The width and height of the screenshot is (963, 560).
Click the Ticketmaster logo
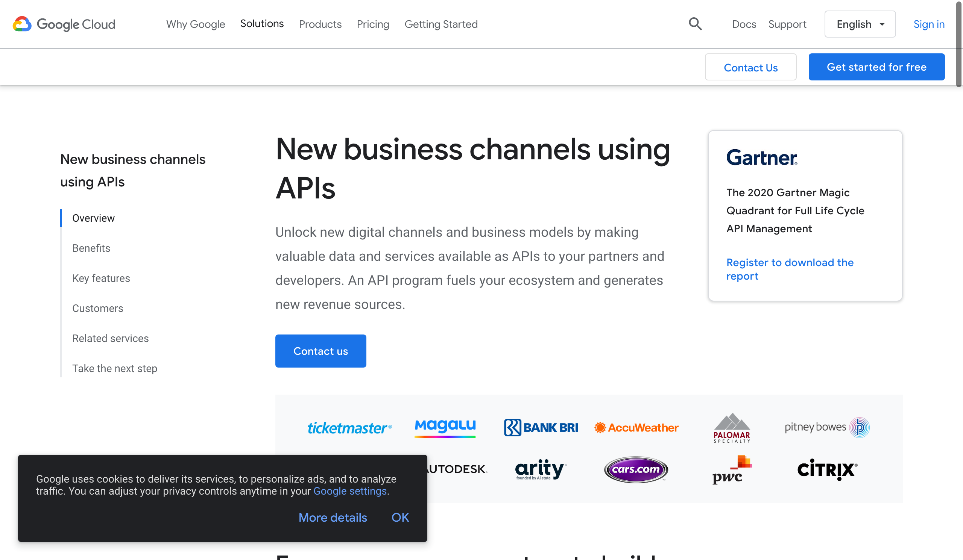pyautogui.click(x=350, y=428)
